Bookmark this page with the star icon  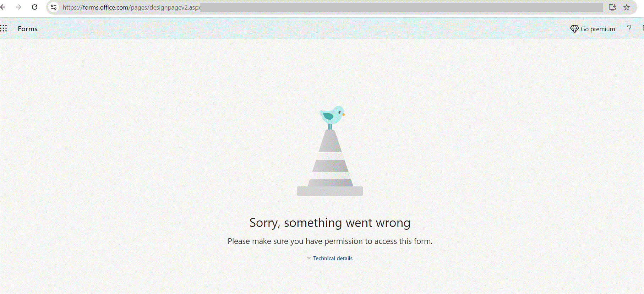[627, 7]
